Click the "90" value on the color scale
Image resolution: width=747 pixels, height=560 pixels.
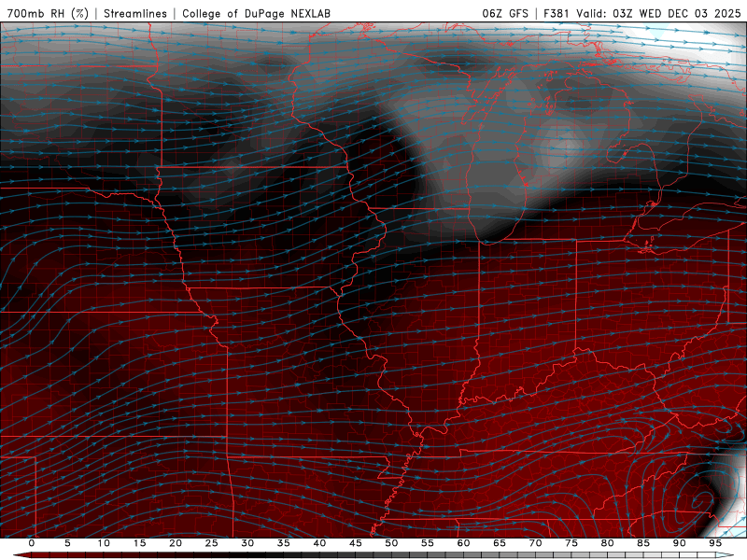coord(679,543)
